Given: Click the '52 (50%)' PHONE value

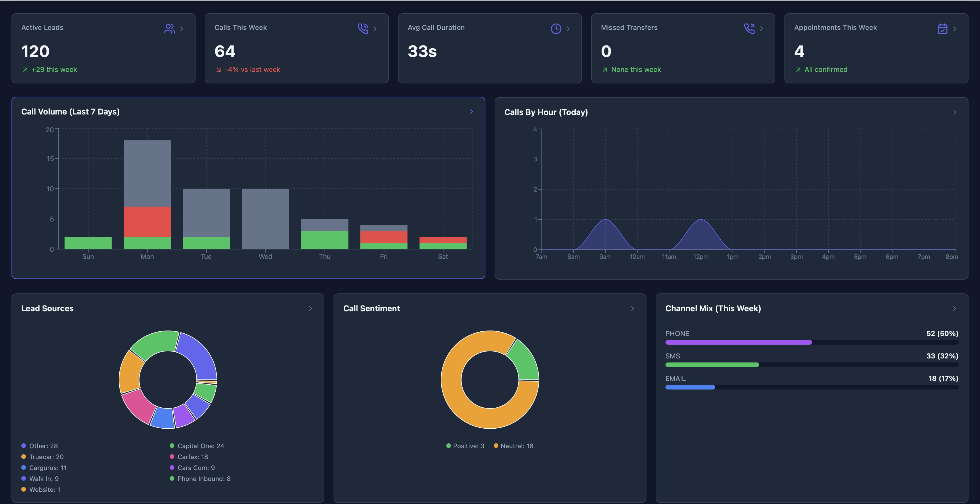Looking at the screenshot, I should (942, 333).
